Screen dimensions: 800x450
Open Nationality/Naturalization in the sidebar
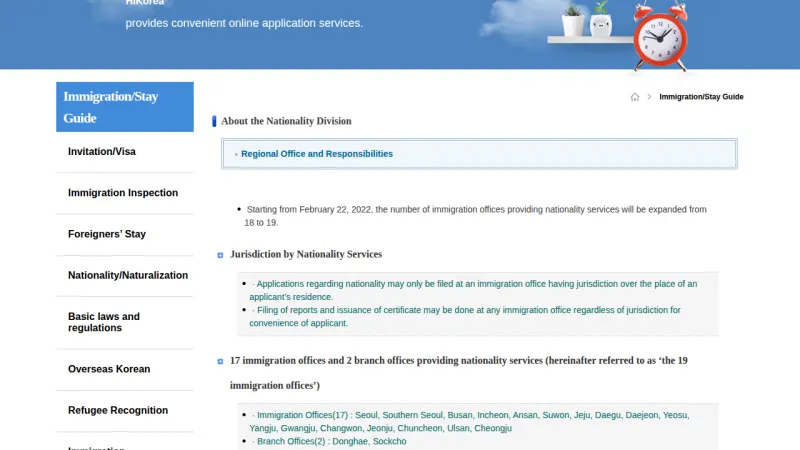[128, 276]
